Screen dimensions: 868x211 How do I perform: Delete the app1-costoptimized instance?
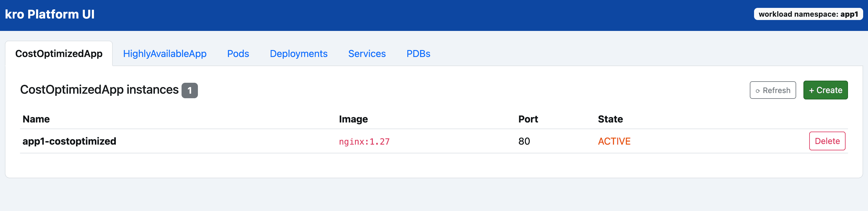pos(826,141)
